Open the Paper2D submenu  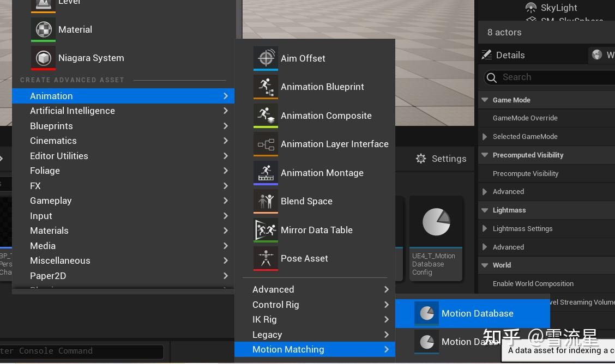click(123, 276)
